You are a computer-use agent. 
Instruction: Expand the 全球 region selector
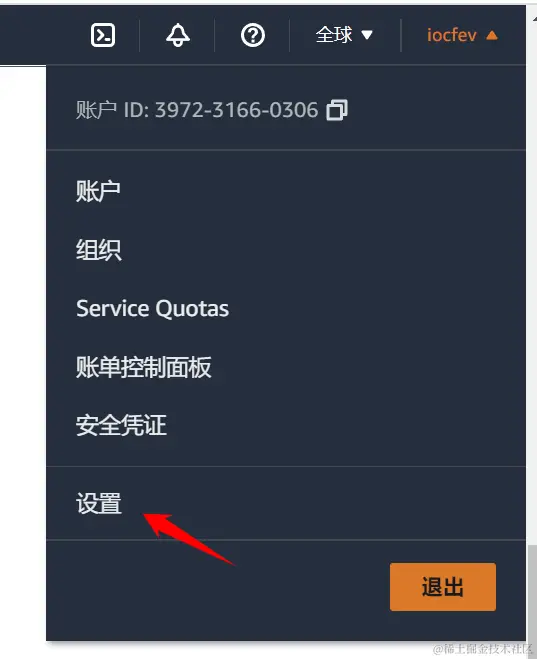tap(344, 35)
